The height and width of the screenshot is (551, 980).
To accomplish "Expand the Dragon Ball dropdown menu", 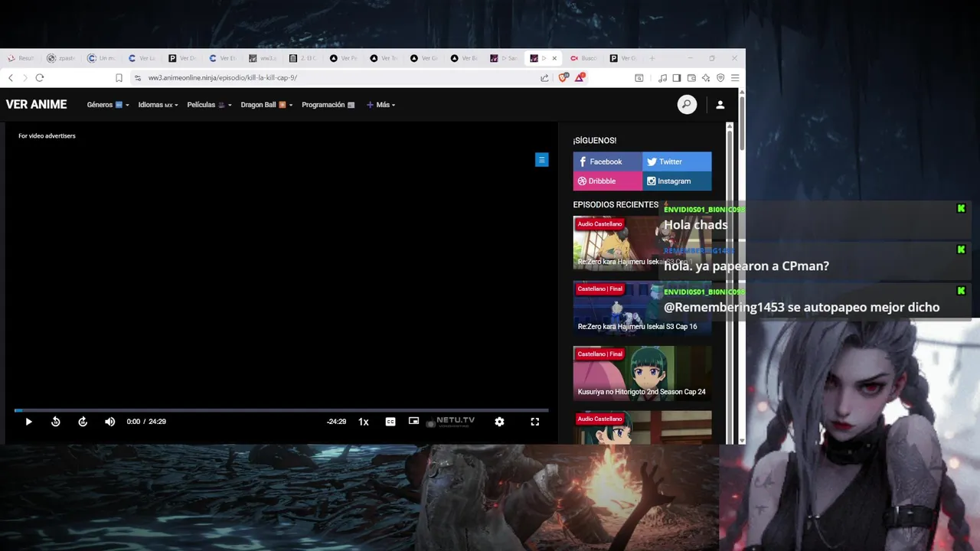I will click(x=266, y=105).
